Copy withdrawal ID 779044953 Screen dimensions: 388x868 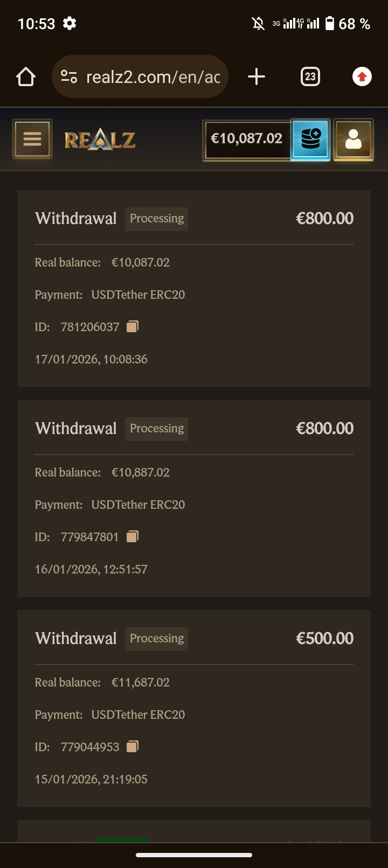click(133, 746)
